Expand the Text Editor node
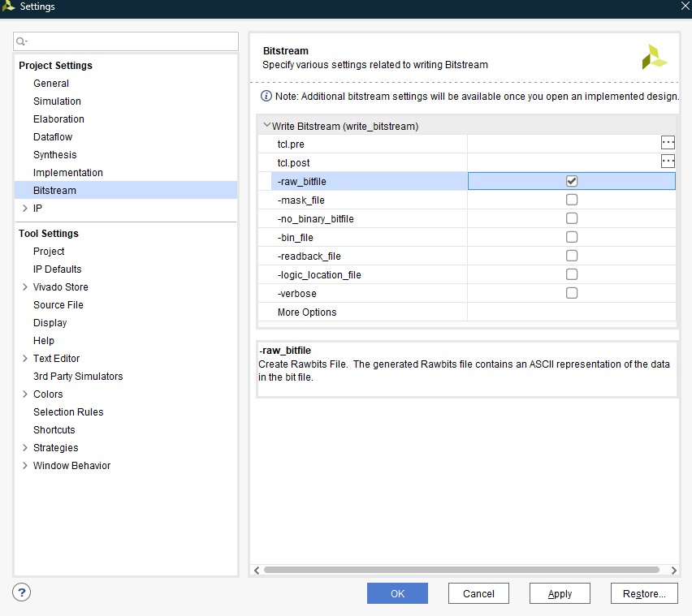This screenshot has height=616, width=692. click(24, 359)
